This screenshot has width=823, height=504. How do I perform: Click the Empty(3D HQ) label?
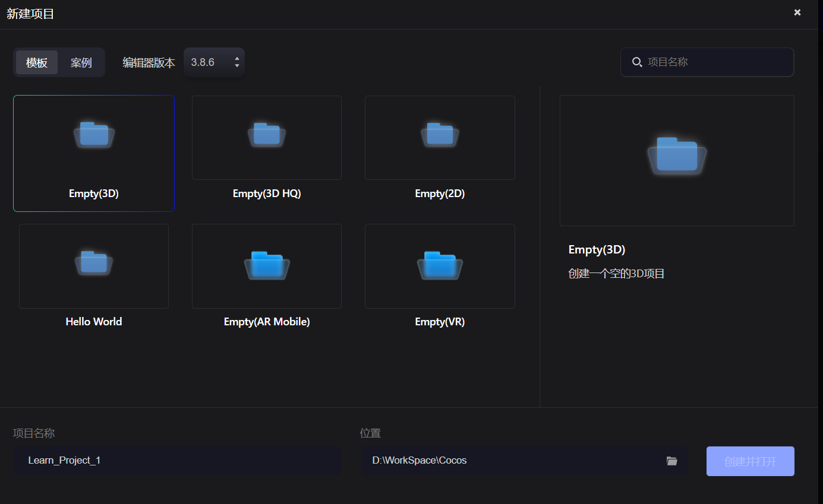click(267, 194)
